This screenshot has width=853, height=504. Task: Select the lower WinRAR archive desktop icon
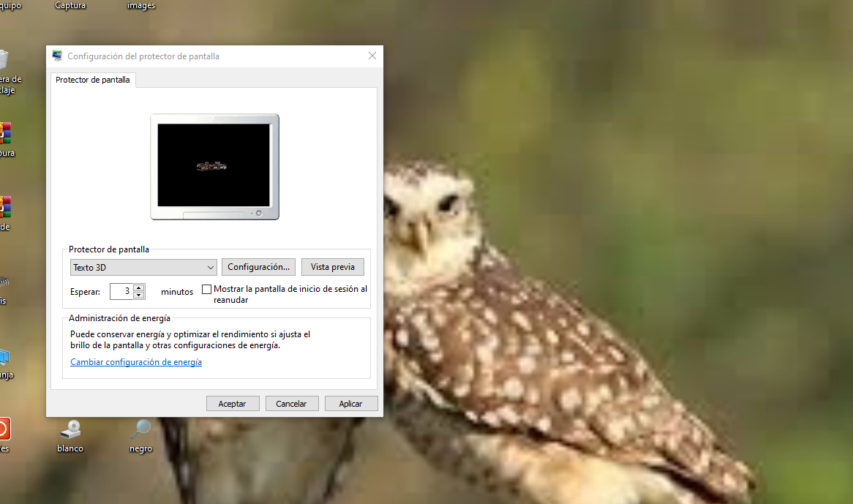click(x=4, y=206)
